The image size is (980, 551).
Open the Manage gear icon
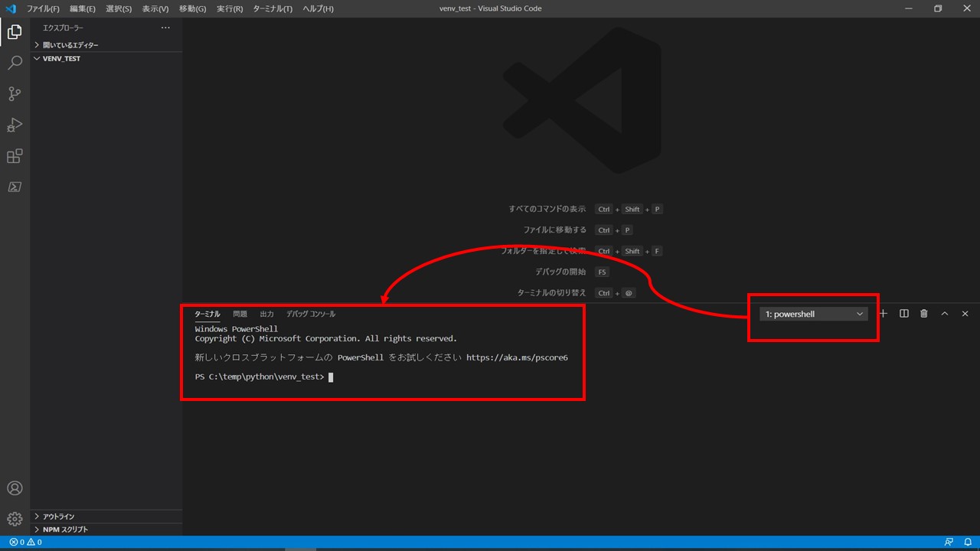click(x=14, y=519)
